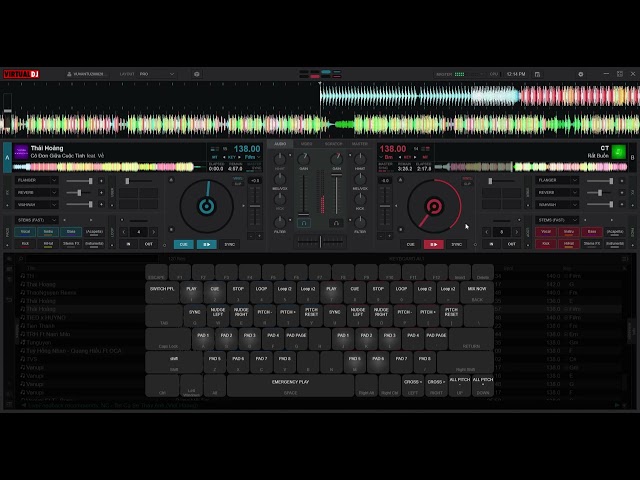Play or pause the left deck
This screenshot has width=640, height=480.
click(207, 244)
